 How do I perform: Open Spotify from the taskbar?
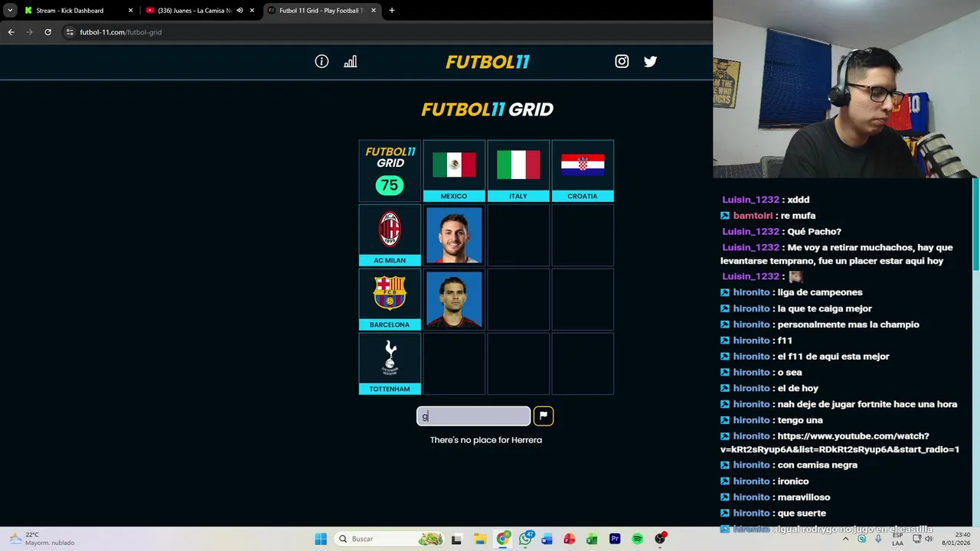(x=637, y=539)
